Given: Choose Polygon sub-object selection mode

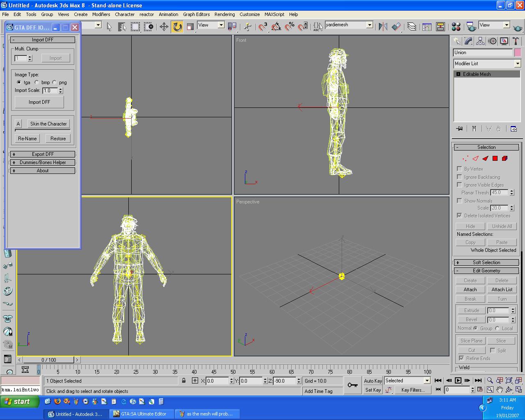Looking at the screenshot, I should coord(495,158).
